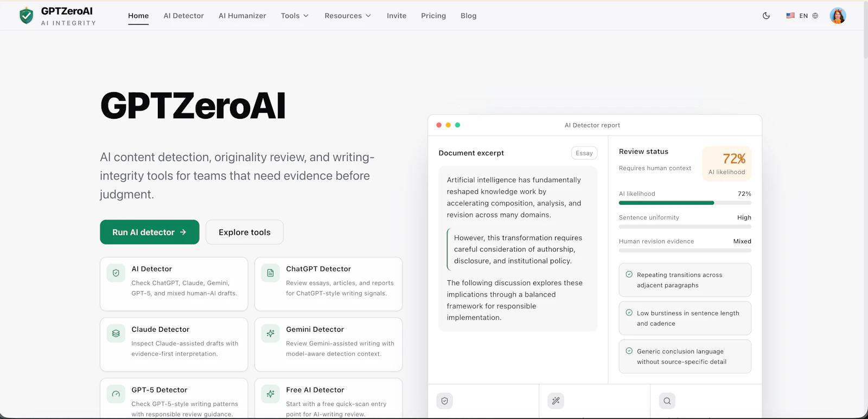The height and width of the screenshot is (419, 868).
Task: Click the 'Document excerpt' heading
Action: (x=471, y=153)
